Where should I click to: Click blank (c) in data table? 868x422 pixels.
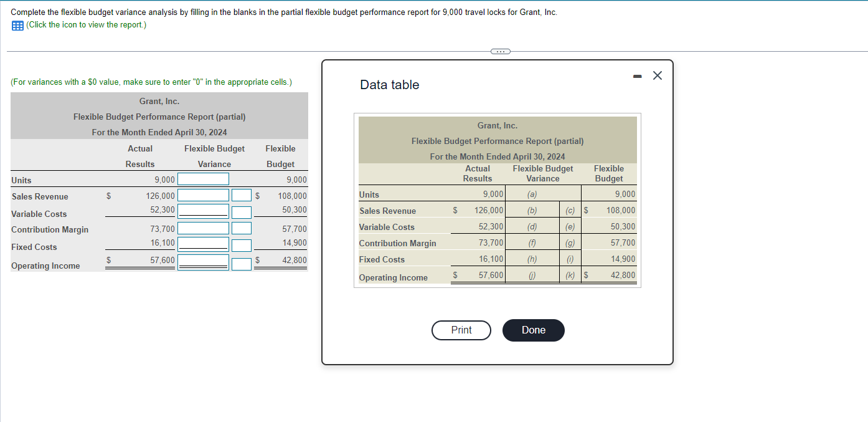coord(570,211)
